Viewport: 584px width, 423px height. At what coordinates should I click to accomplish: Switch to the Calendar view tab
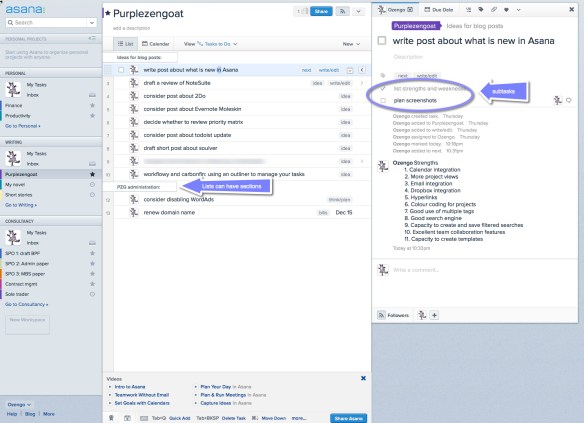tap(156, 44)
